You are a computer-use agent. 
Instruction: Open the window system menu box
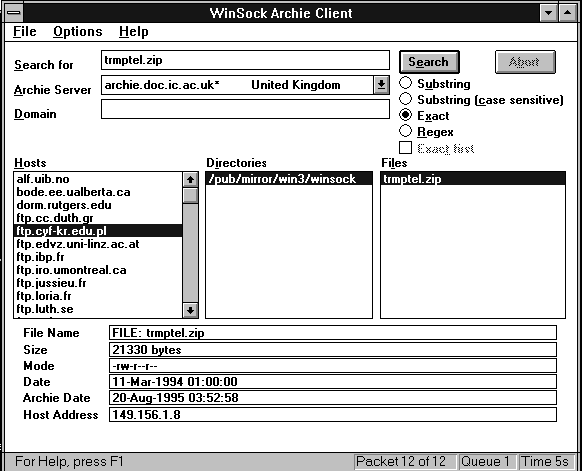point(14,13)
